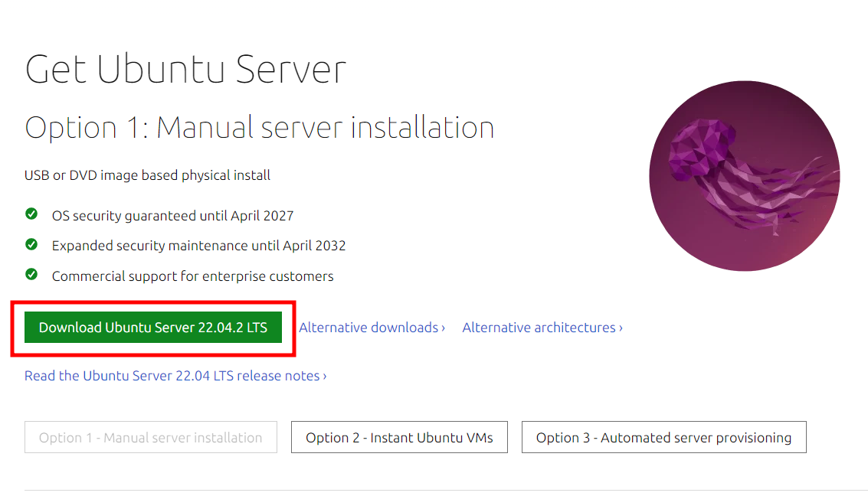868x496 pixels.
Task: Click text OS security guaranteed until April 2027
Action: (x=172, y=216)
